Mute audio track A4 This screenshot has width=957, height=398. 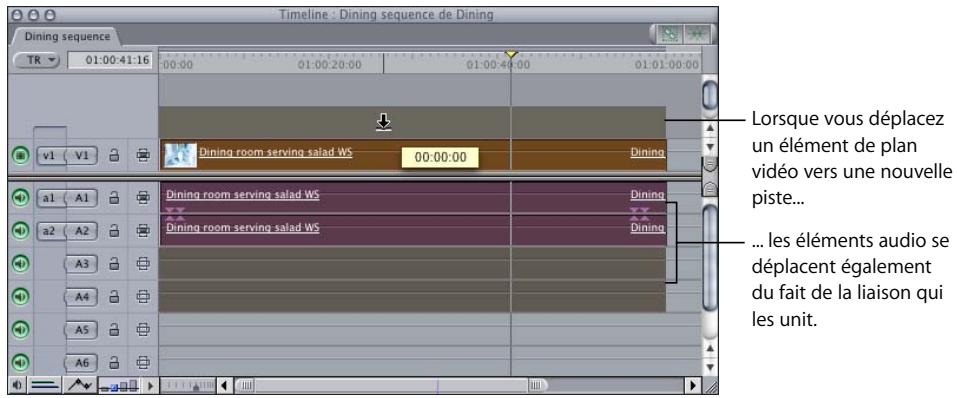pos(20,297)
